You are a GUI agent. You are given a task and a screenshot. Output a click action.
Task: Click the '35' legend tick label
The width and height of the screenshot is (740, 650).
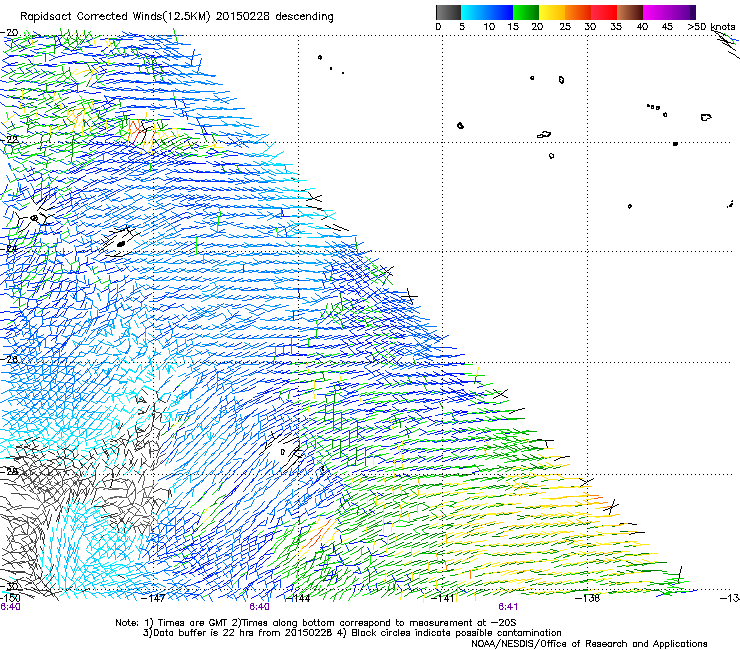616,26
